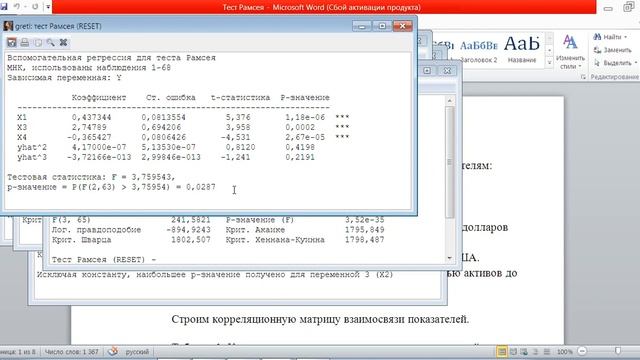
Task: Click 'Тест Рамсея (RESET) -' in background window
Action: [x=104, y=260]
